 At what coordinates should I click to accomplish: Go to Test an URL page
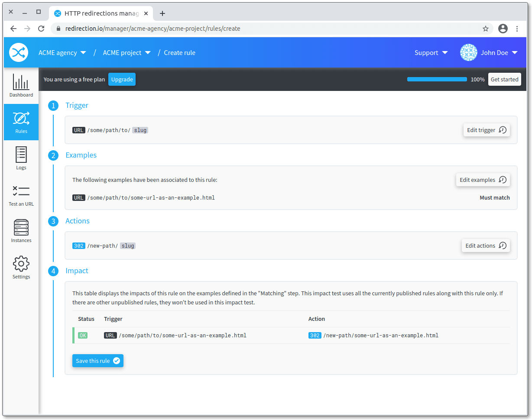21,195
